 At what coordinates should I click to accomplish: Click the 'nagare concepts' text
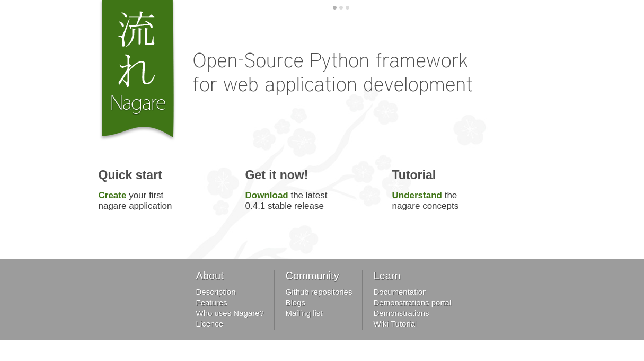coord(425,206)
